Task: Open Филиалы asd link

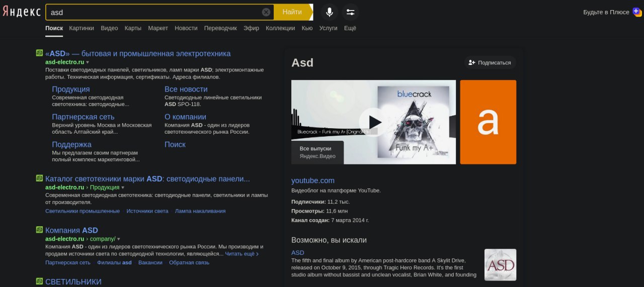Action: point(114,262)
